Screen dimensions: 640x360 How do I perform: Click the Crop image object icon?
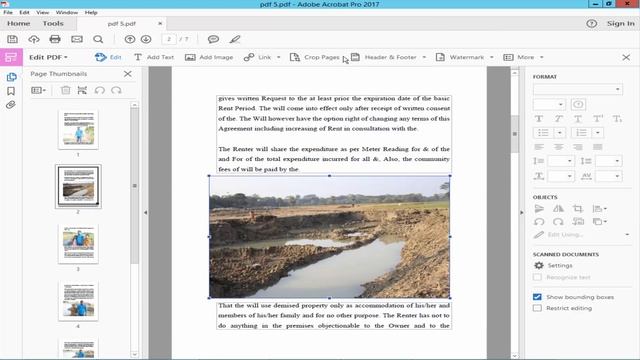[577, 209]
